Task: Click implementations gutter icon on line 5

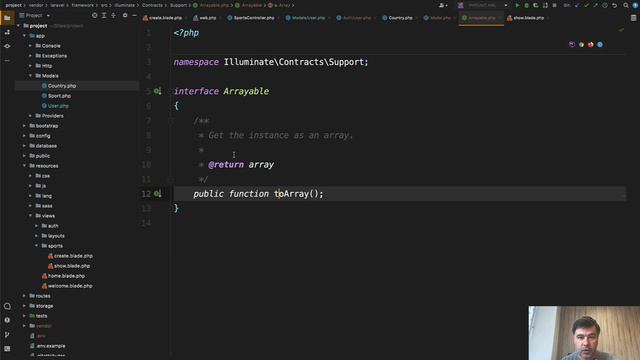Action: click(x=158, y=91)
